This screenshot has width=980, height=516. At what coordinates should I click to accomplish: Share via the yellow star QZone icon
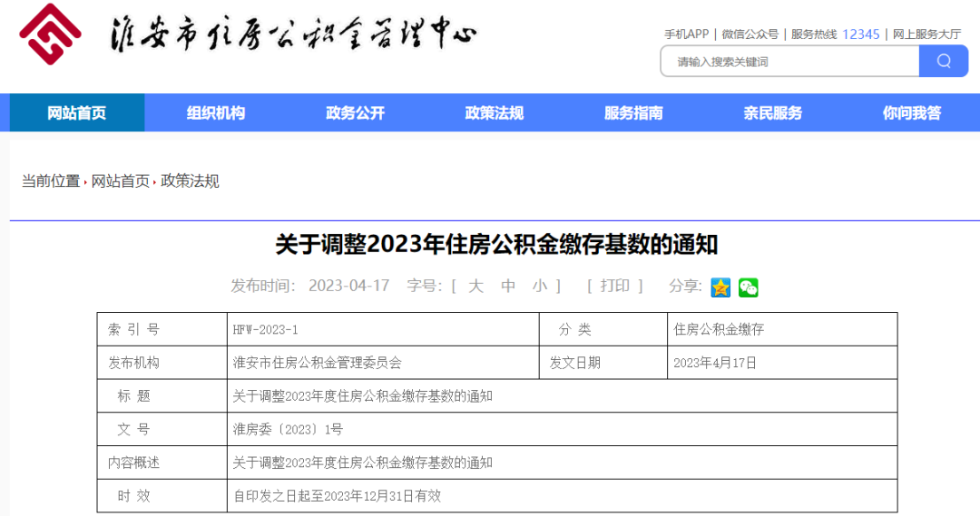click(x=720, y=287)
